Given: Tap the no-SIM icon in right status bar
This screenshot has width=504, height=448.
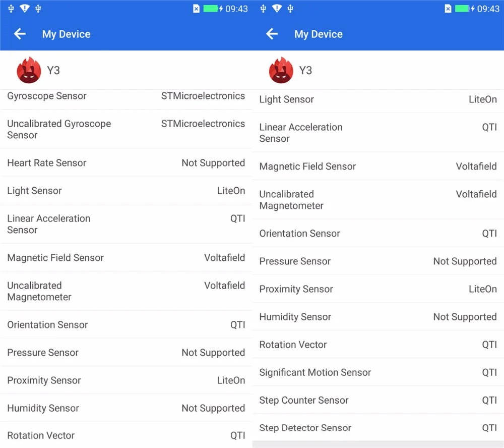Looking at the screenshot, I should tap(448, 9).
